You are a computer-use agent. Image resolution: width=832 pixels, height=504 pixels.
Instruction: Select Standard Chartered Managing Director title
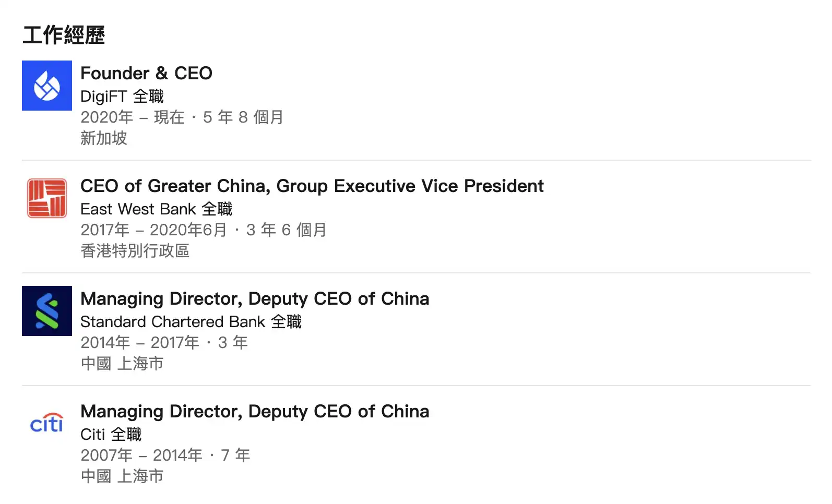tap(255, 298)
